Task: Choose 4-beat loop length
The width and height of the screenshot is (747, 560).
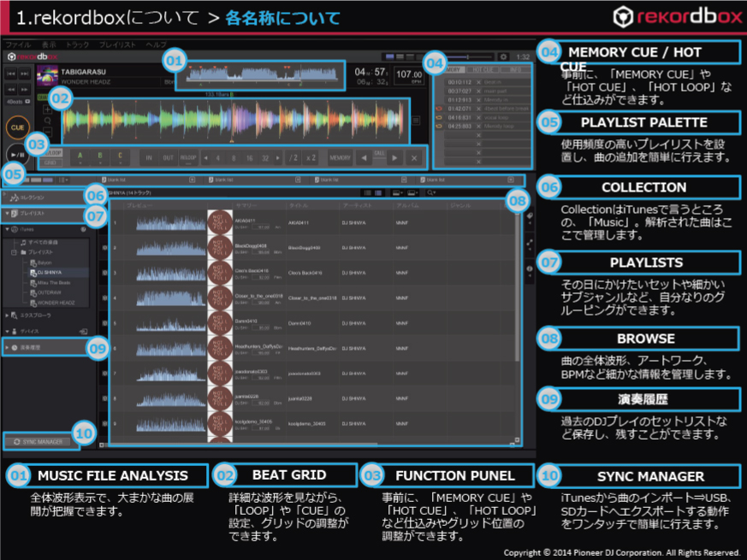Action: point(217,158)
